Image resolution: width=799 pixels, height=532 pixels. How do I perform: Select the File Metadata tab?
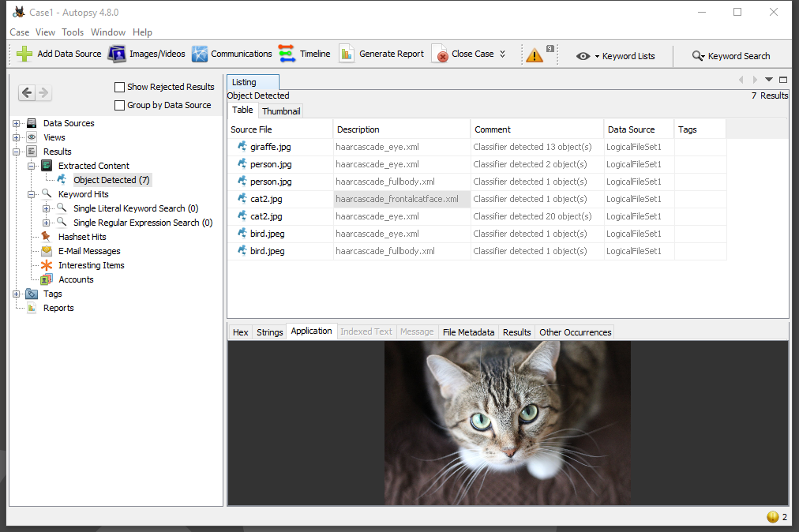(x=468, y=332)
